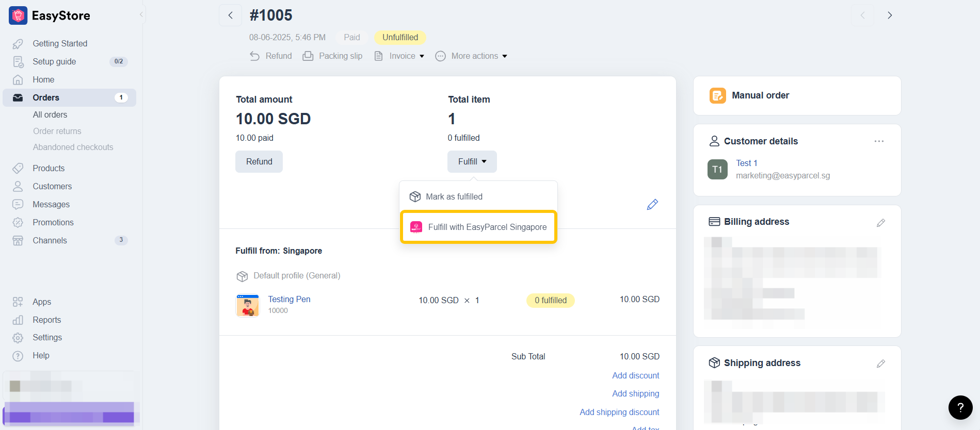Viewport: 980px width, 430px height.
Task: Click the Help question icon in the sidebar
Action: coord(18,356)
